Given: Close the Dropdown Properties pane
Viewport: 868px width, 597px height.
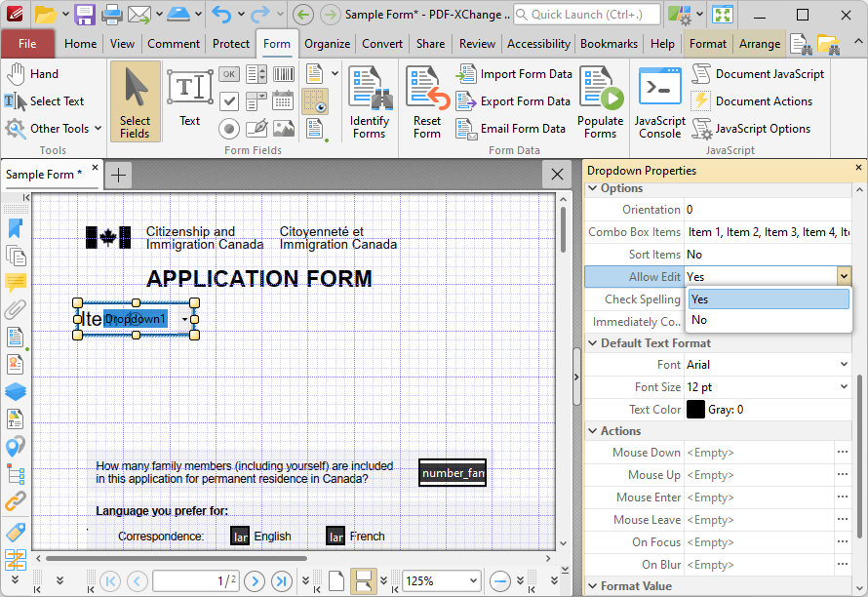Looking at the screenshot, I should coord(858,167).
